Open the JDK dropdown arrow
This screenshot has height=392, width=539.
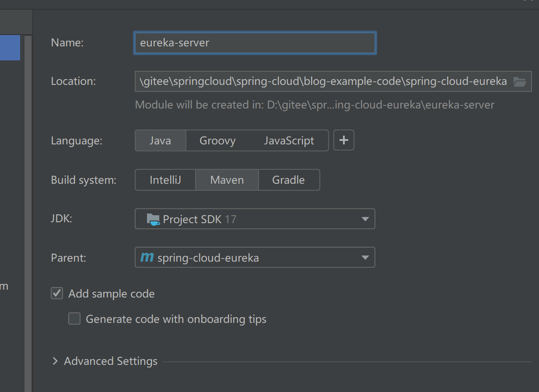pyautogui.click(x=365, y=219)
